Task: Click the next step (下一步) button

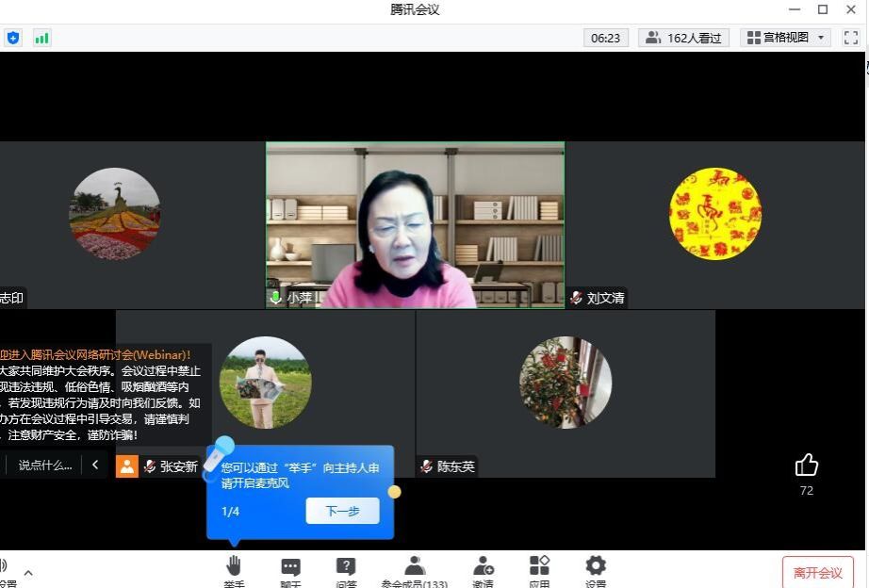Action: [x=342, y=511]
